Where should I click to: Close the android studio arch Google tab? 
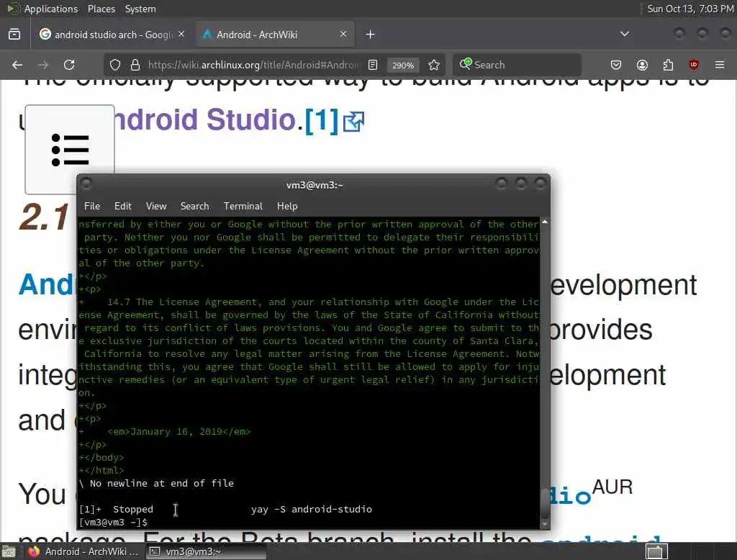[x=181, y=35]
